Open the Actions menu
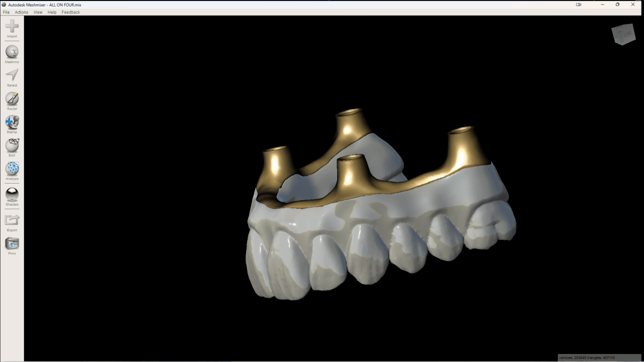Screen dimensions: 644x362 [22, 12]
